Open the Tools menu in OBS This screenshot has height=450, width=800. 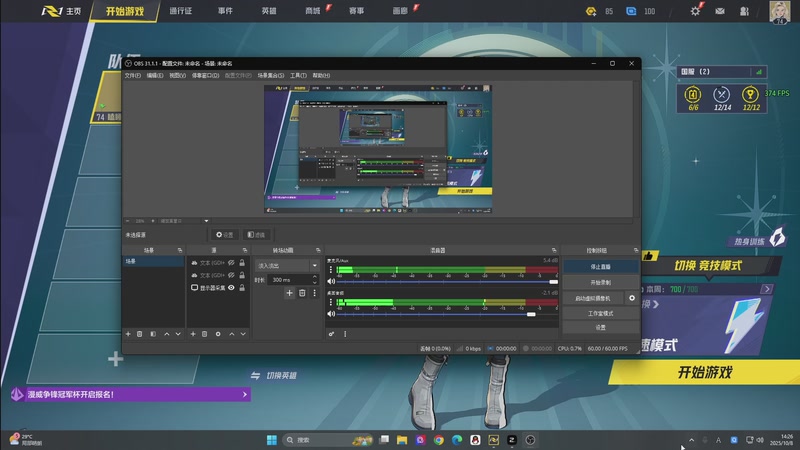coord(298,76)
